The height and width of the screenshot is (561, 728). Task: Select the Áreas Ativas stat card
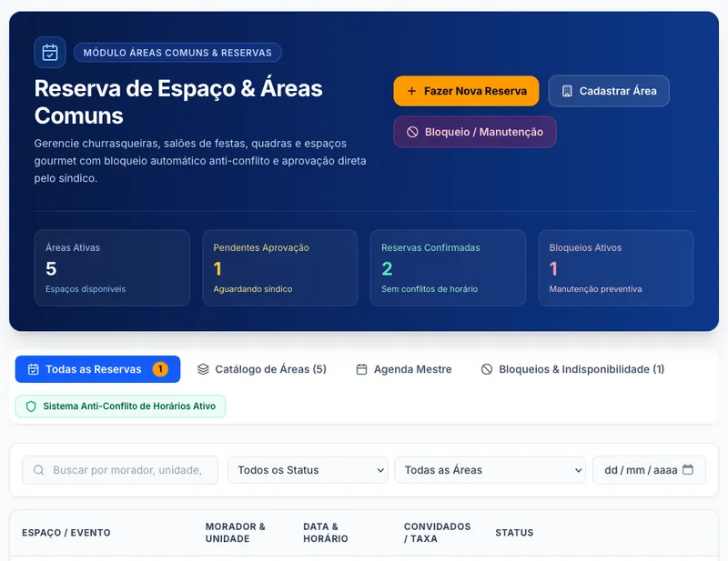pos(112,268)
